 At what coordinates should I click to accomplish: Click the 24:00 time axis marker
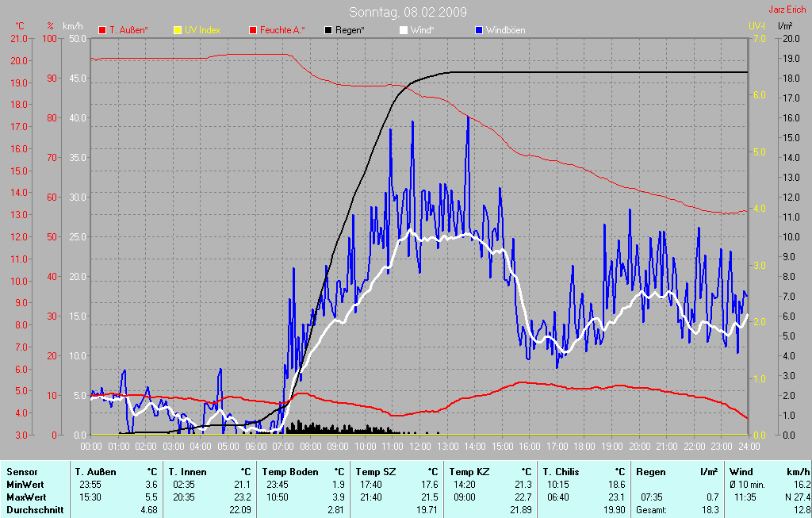[749, 446]
